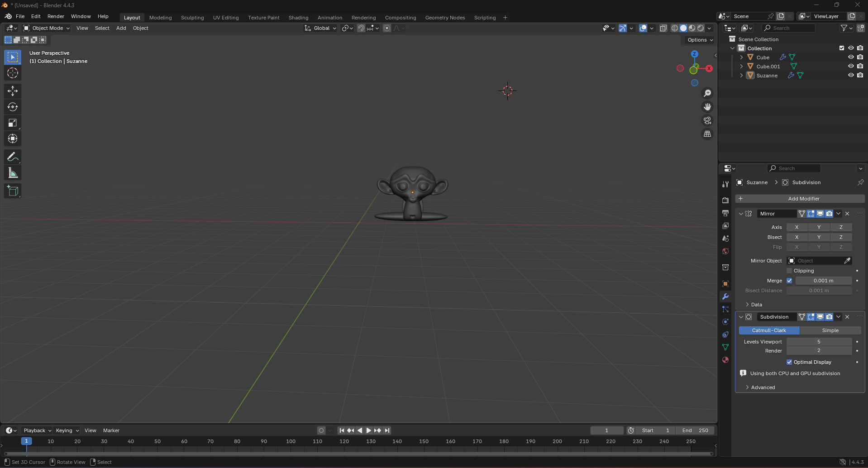Open the Object Mode dropdown
The width and height of the screenshot is (868, 468).
tap(47, 28)
